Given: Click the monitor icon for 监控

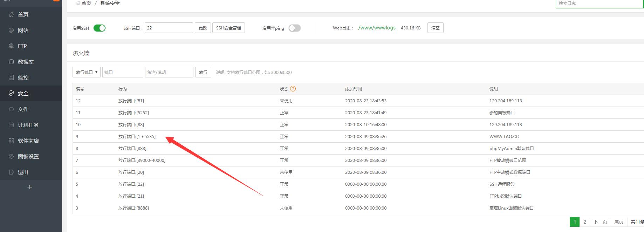Looking at the screenshot, I should tap(11, 77).
